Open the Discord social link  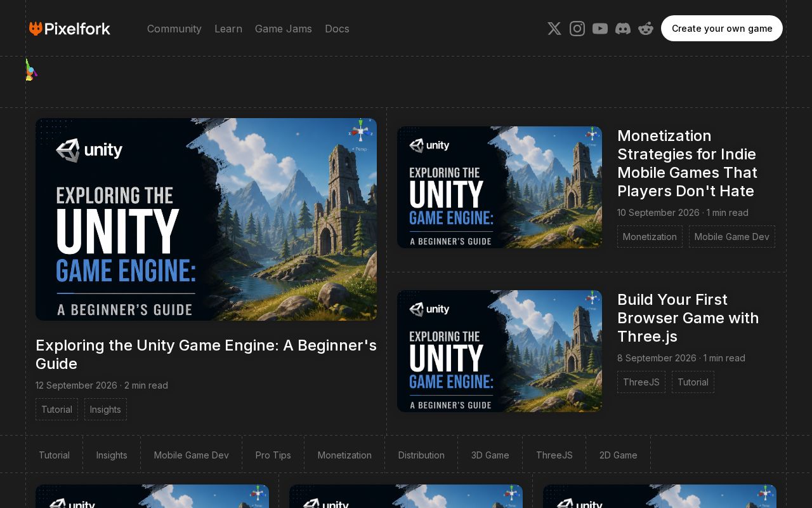[x=623, y=29]
